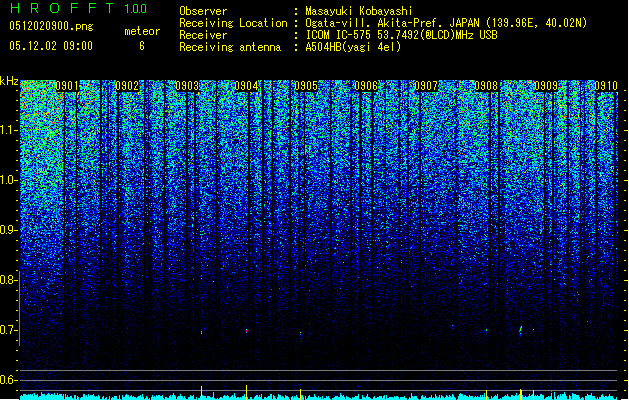This screenshot has height=400, width=629.
Task: Click the 0910 time marker
Action: (x=606, y=86)
